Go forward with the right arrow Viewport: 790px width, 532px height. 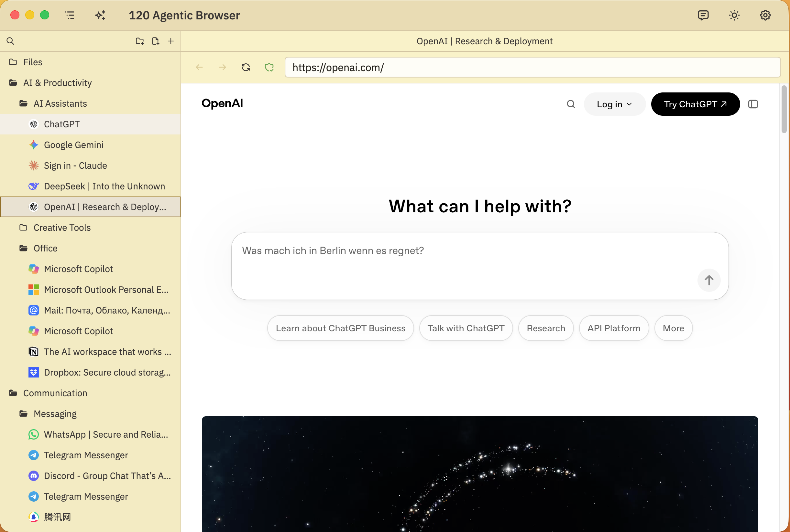pos(222,68)
